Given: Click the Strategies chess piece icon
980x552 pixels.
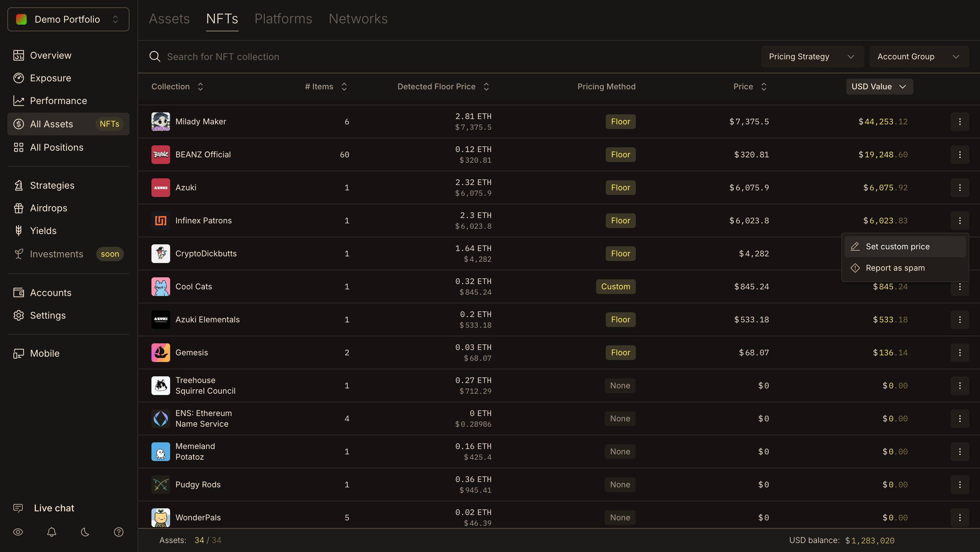Looking at the screenshot, I should [18, 186].
